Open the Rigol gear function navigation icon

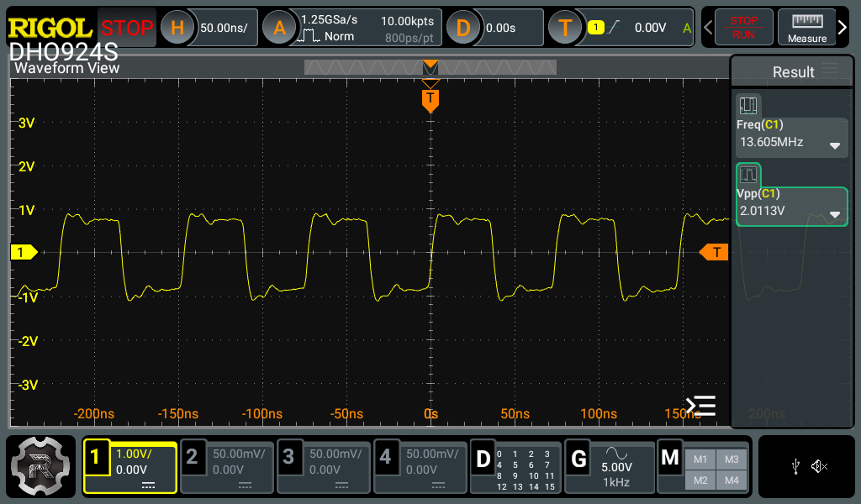pyautogui.click(x=40, y=466)
